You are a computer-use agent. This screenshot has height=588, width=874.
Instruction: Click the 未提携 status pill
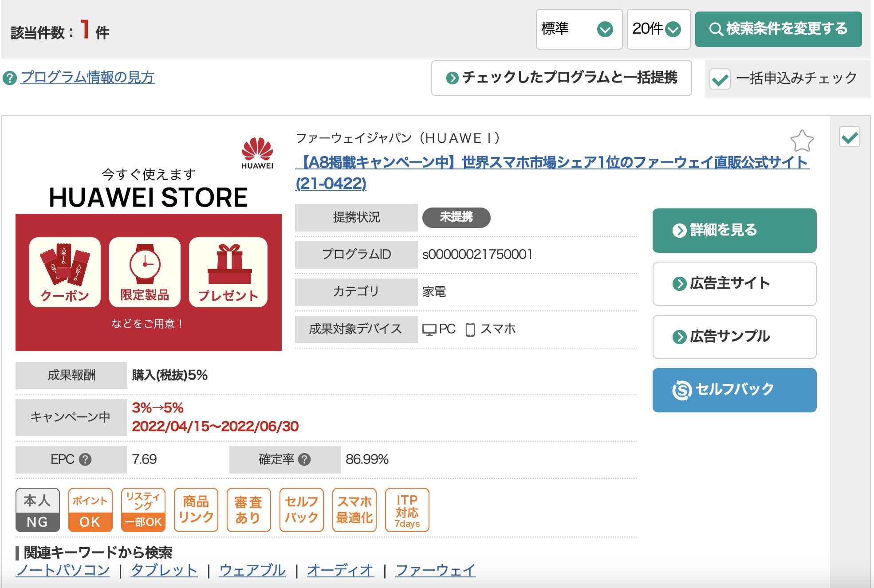pos(457,217)
